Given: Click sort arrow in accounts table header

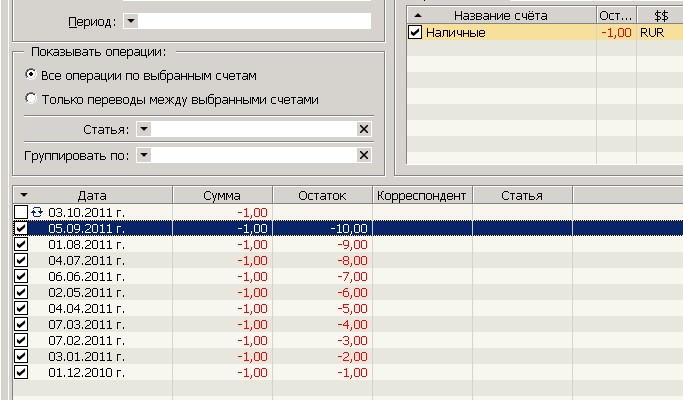Looking at the screenshot, I should [x=416, y=15].
